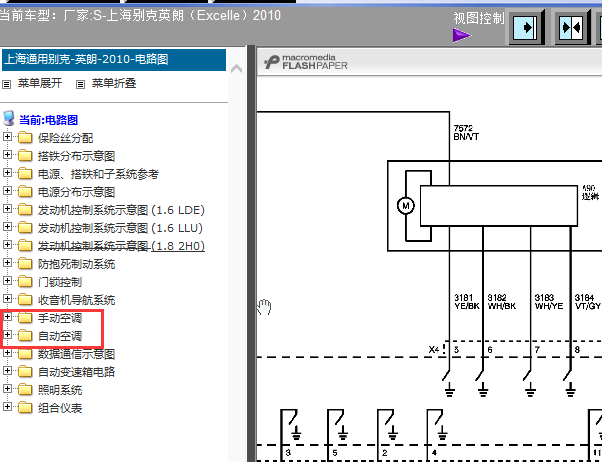Click the 门锁控制 folder icon

(x=25, y=282)
